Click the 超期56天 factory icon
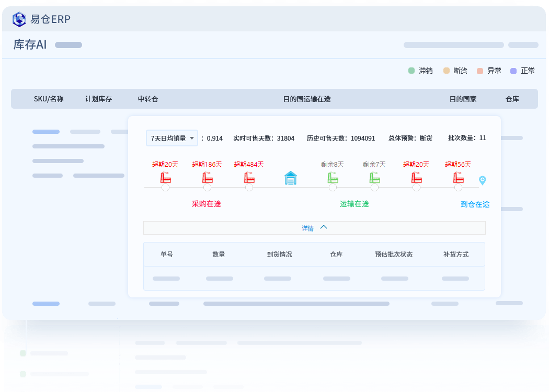 click(x=459, y=178)
